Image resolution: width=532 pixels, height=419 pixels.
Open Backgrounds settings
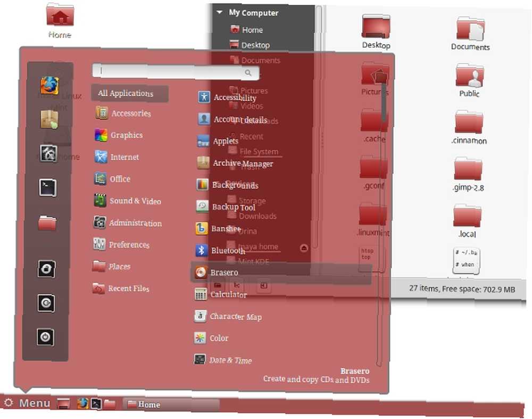[x=227, y=185]
